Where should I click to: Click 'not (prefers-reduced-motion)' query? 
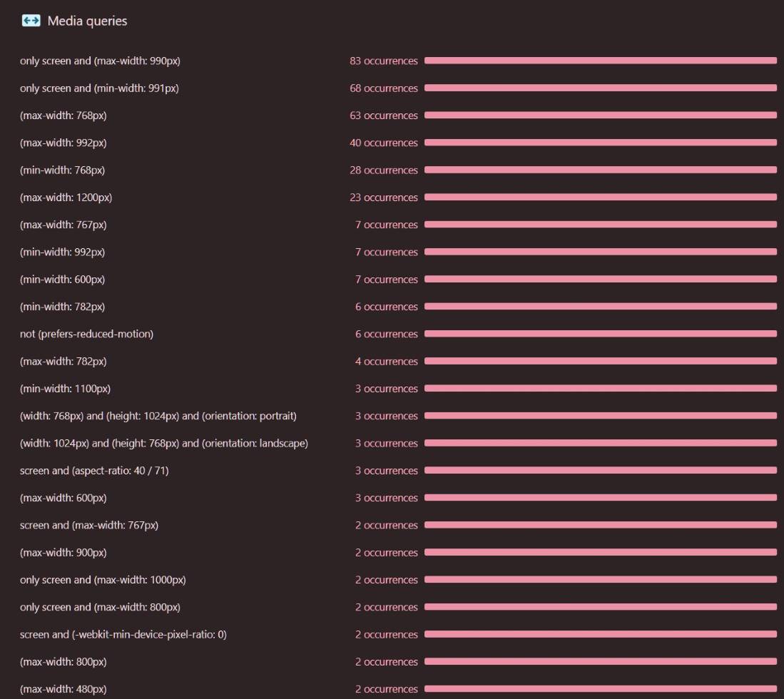[86, 334]
